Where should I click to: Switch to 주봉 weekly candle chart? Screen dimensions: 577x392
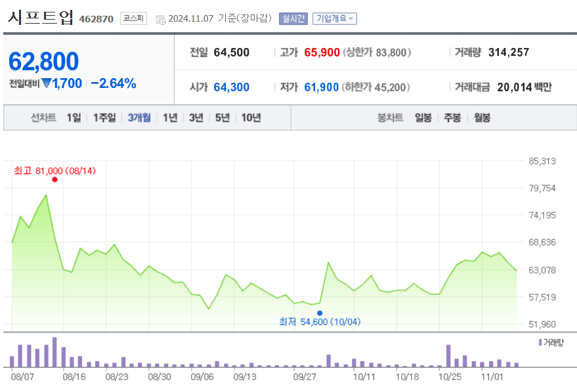(x=452, y=118)
